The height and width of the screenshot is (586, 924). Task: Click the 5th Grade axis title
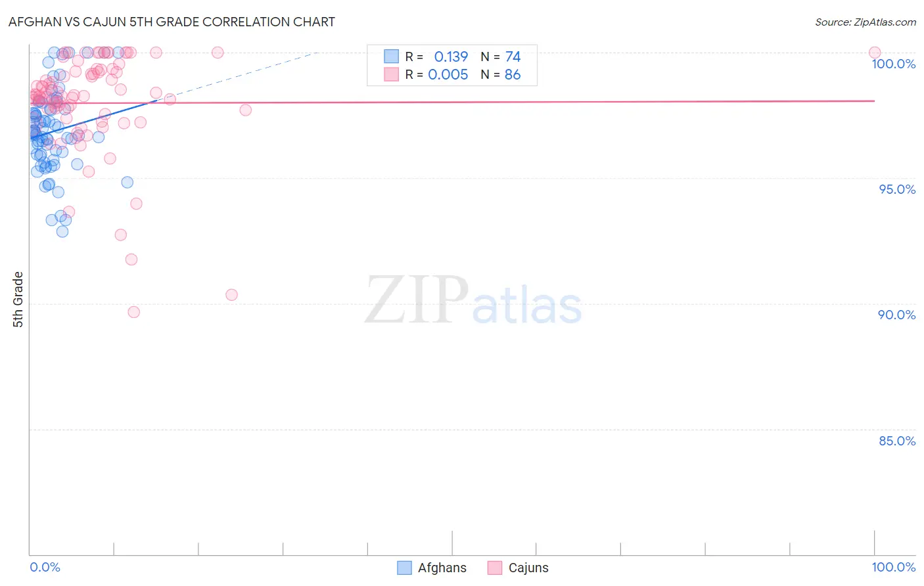tap(18, 300)
